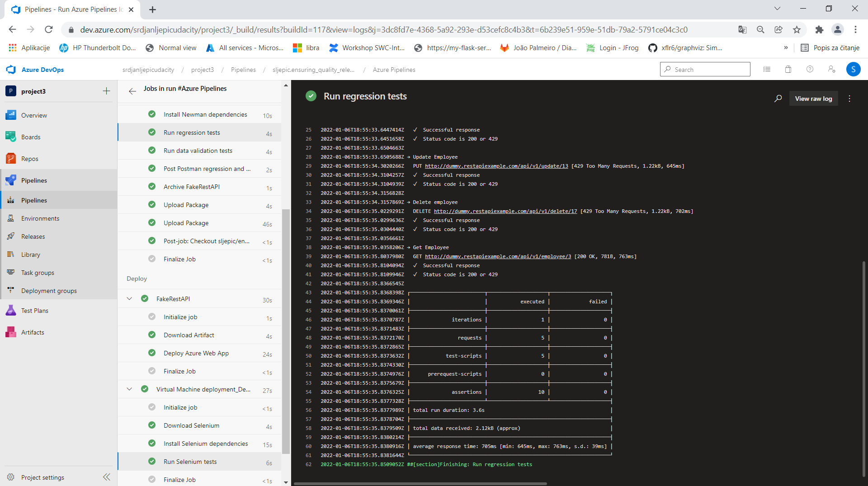
Task: Open Test Plans from the sidebar
Action: (33, 310)
